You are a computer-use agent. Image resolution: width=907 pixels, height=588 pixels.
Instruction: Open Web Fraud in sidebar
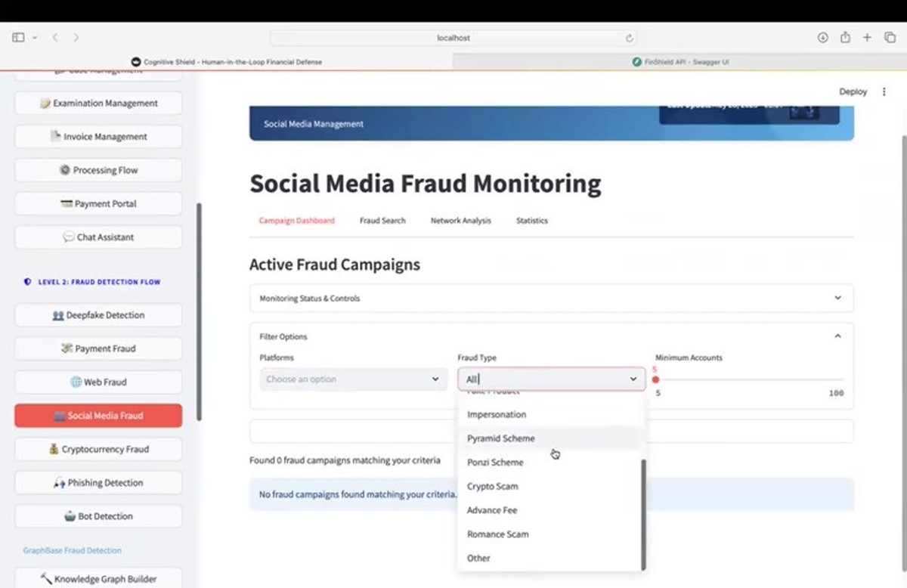[98, 382]
